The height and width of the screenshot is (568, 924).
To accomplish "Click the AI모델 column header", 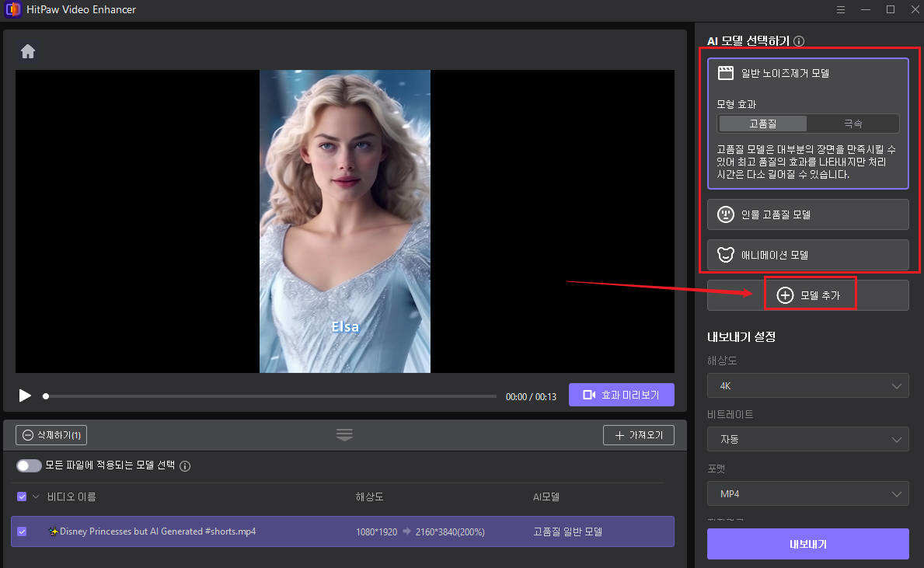I will point(546,497).
